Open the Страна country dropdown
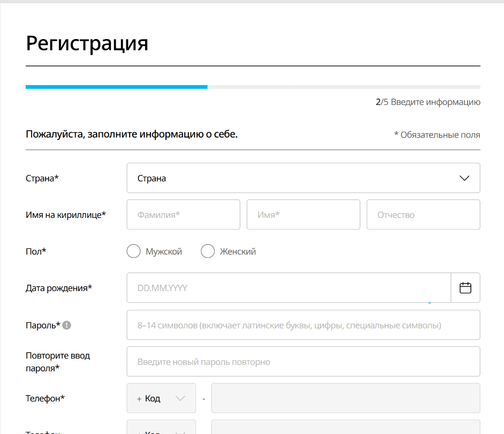 (x=304, y=178)
